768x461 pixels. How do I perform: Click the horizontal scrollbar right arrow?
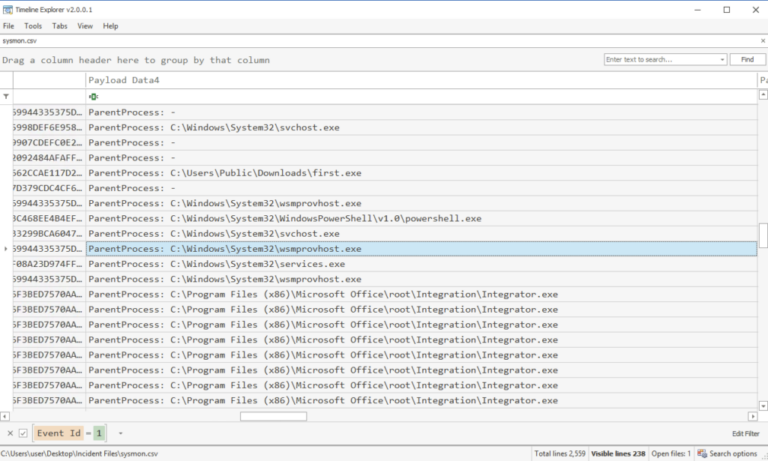tap(750, 416)
